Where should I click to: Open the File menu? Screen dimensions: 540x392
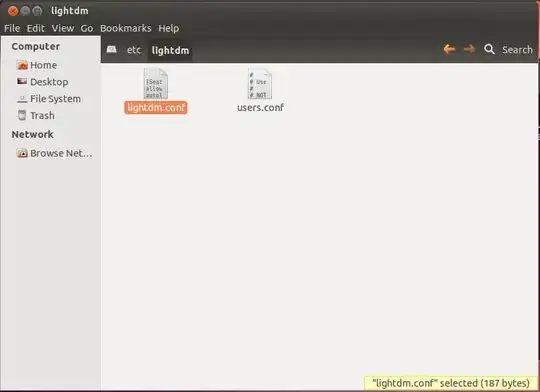click(12, 28)
